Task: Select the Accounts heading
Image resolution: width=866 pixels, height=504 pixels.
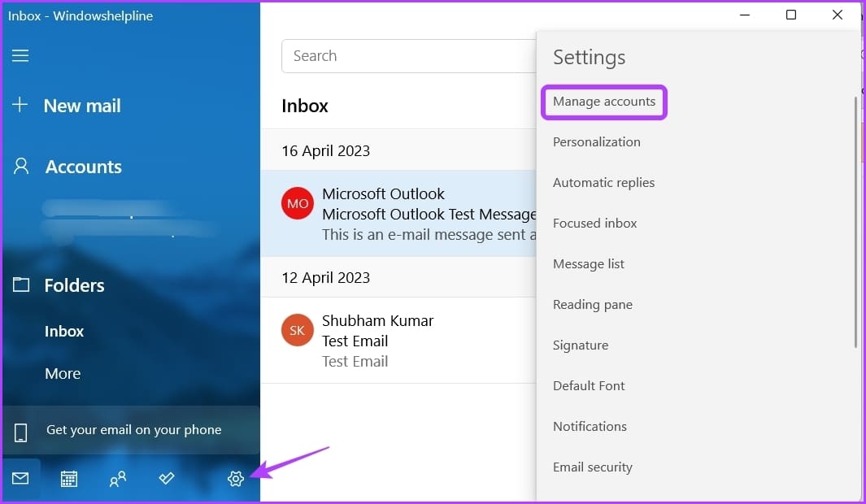Action: [84, 167]
